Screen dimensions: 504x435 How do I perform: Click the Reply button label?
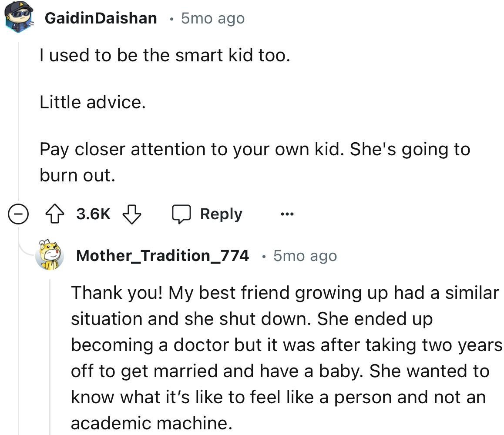221,214
